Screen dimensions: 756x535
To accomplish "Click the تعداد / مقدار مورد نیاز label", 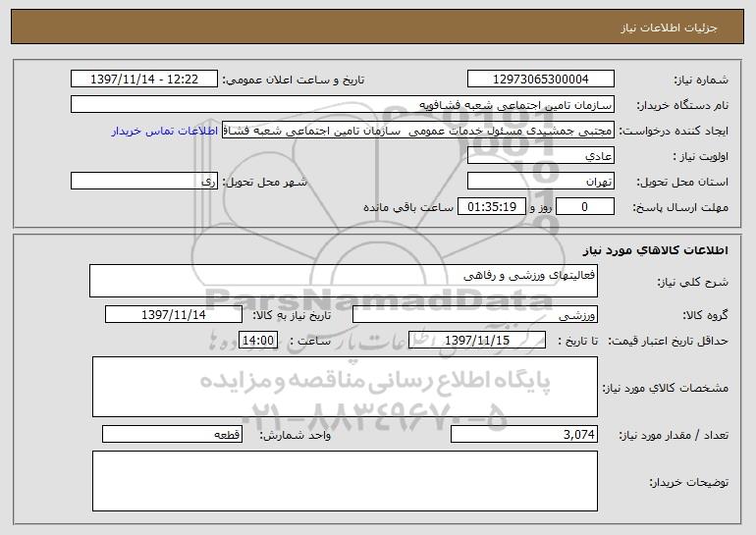I will [674, 435].
